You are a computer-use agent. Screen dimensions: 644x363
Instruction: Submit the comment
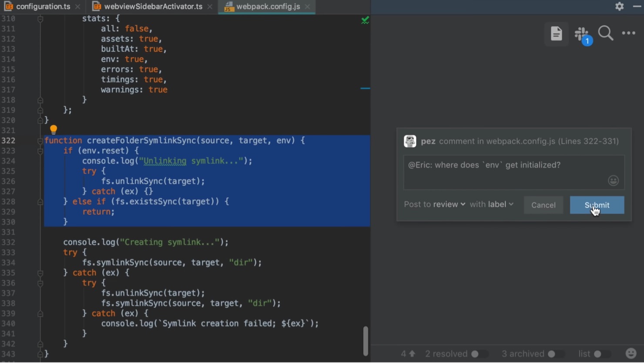point(597,205)
